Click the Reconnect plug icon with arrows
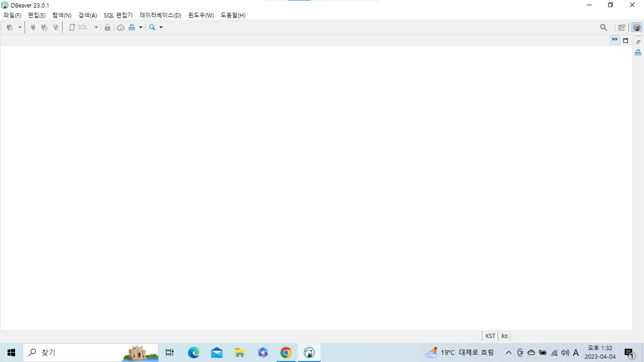Screen dimensions: 644x362 [x=44, y=27]
